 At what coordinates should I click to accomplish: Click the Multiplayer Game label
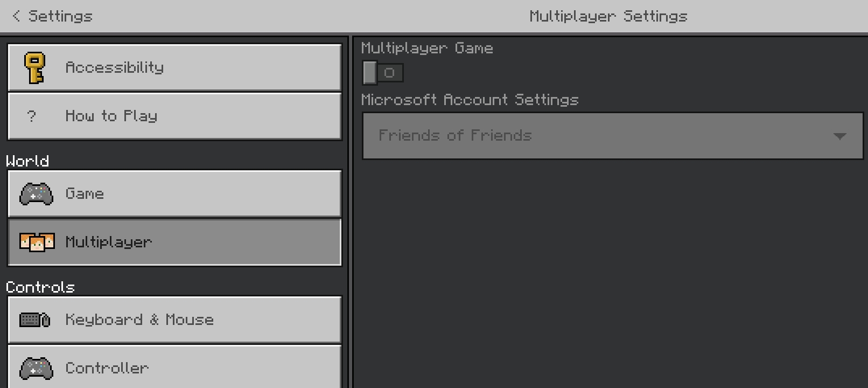tap(427, 48)
